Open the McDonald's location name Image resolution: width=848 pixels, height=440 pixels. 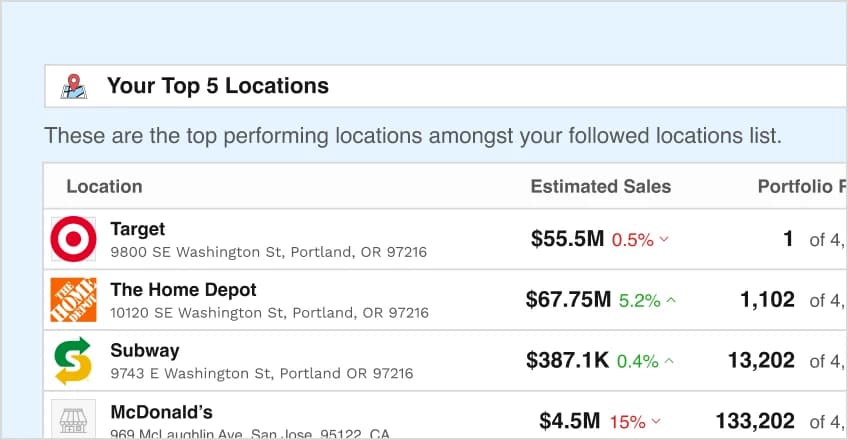[161, 412]
